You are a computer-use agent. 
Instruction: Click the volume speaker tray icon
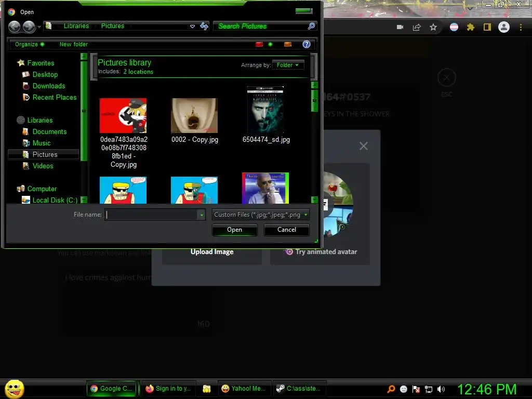tap(441, 389)
